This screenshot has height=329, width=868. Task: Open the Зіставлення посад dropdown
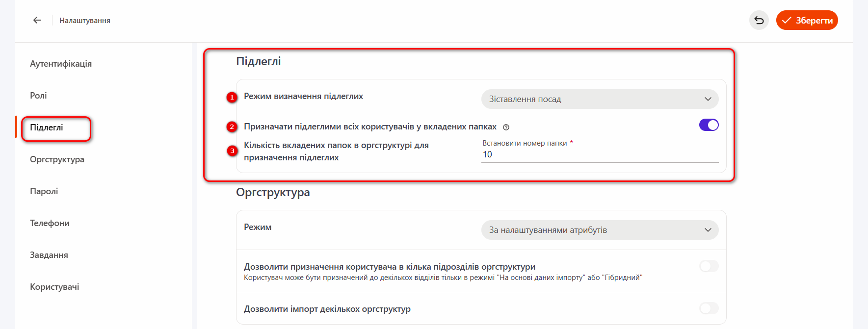coord(599,99)
